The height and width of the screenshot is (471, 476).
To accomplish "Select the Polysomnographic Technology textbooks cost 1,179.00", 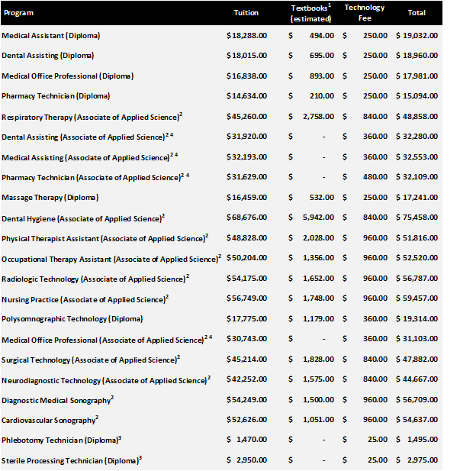I will point(318,319).
